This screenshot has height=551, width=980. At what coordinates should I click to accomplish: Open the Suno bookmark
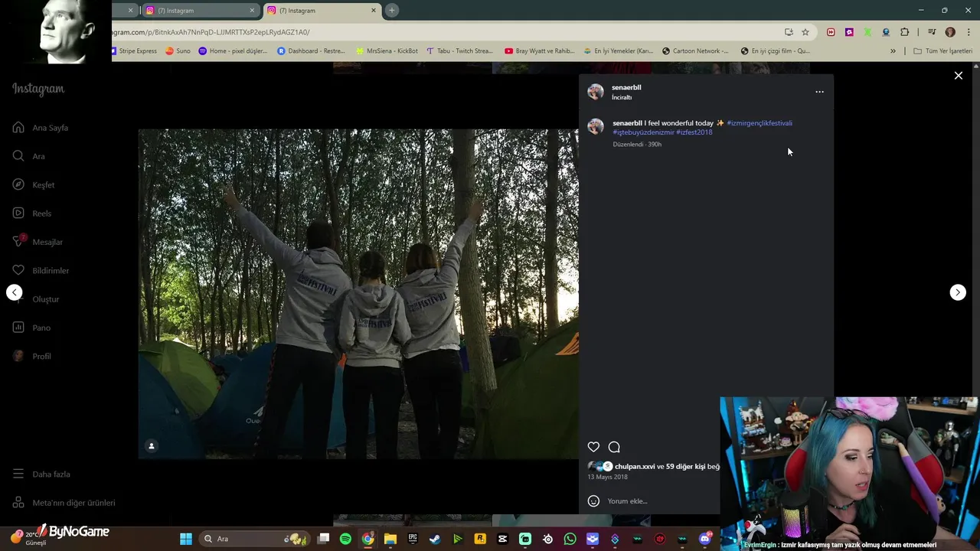(x=178, y=51)
